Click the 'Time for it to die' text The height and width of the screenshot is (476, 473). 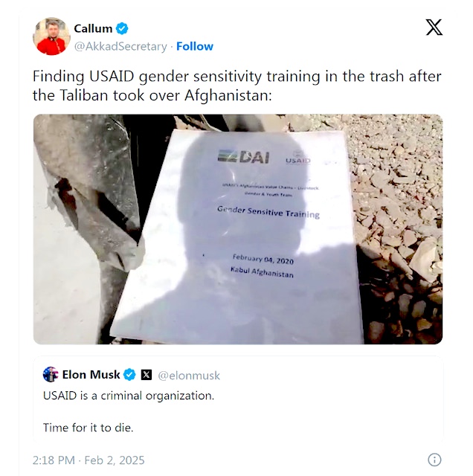[x=89, y=428]
